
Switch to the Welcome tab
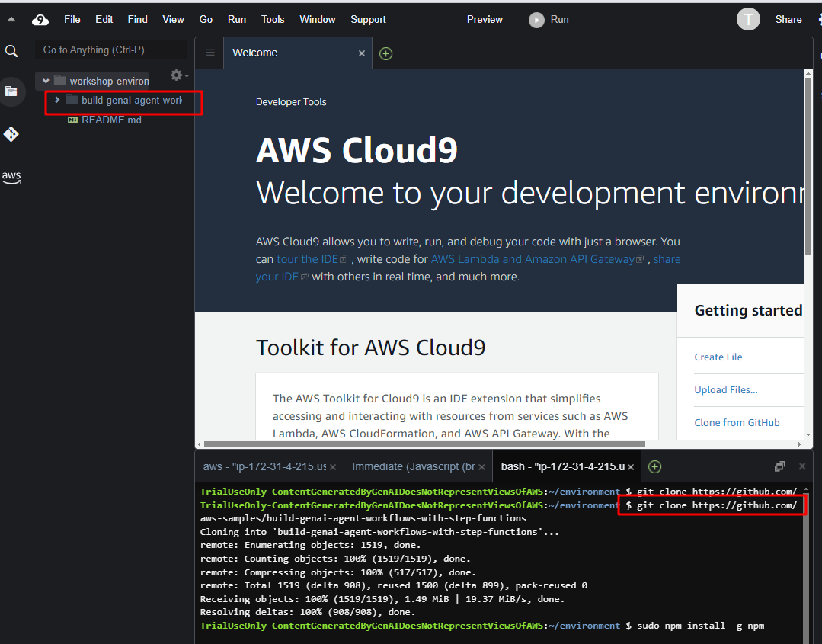(x=298, y=53)
